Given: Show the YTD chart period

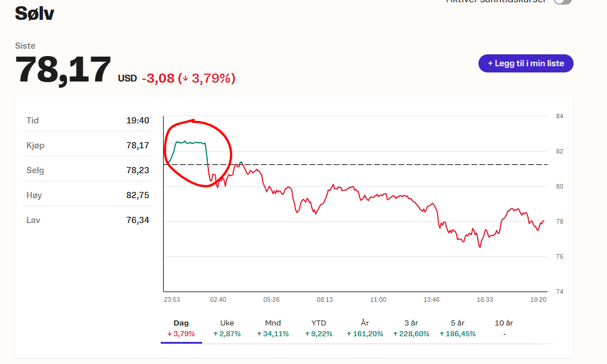Looking at the screenshot, I should (319, 328).
